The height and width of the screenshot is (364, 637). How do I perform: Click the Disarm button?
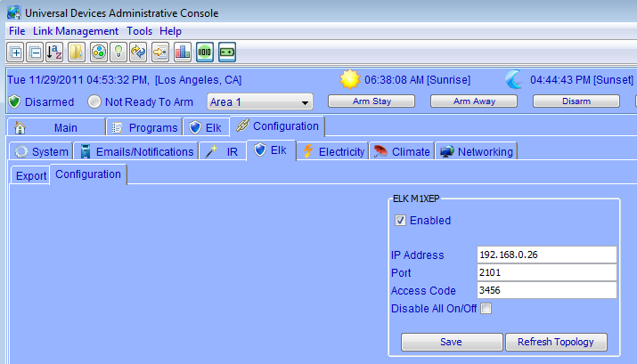pos(576,101)
